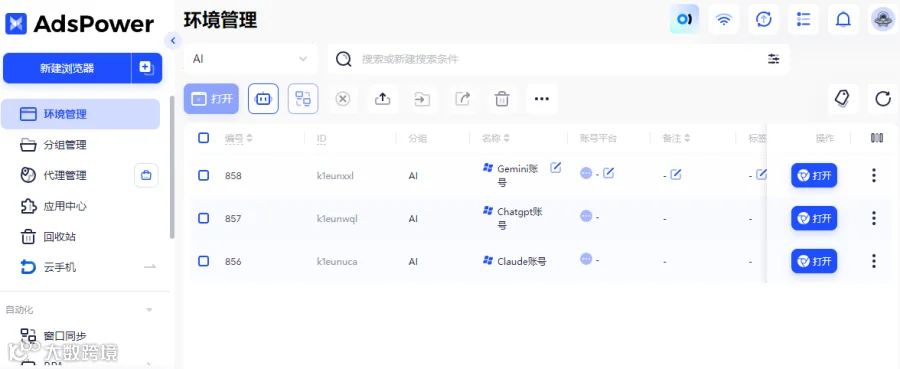Screen dimensions: 900x369
Task: Open the Wi-Fi network status icon
Action: pyautogui.click(x=724, y=20)
